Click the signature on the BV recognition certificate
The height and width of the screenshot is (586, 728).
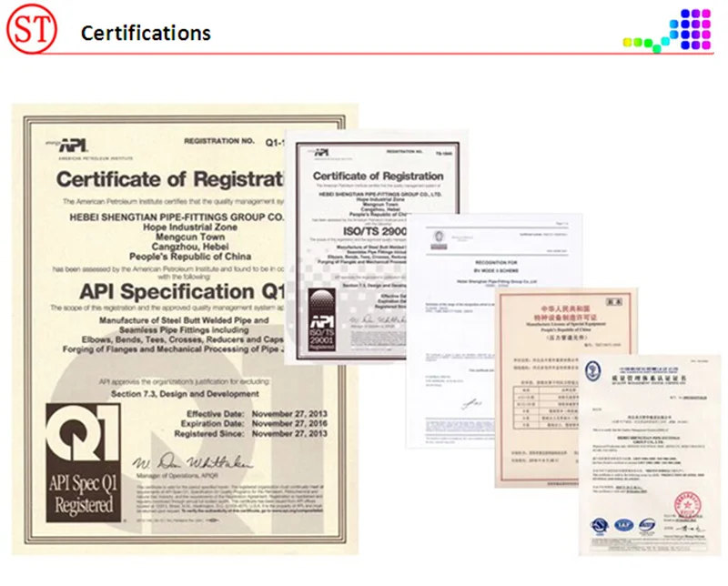pyautogui.click(x=471, y=404)
